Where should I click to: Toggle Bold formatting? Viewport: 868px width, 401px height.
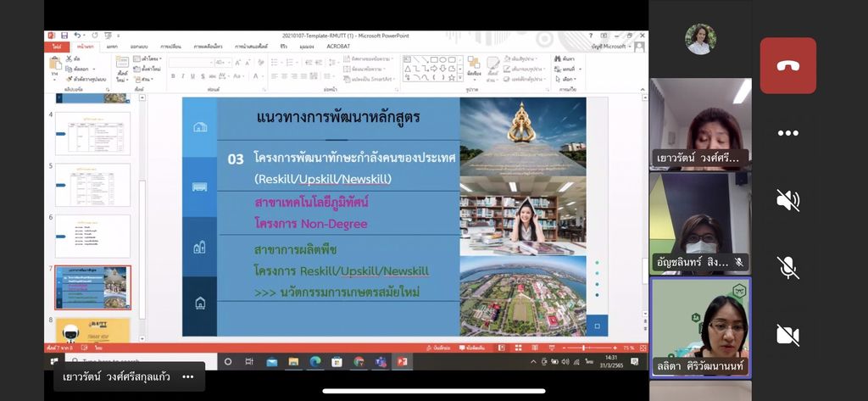coord(173,76)
